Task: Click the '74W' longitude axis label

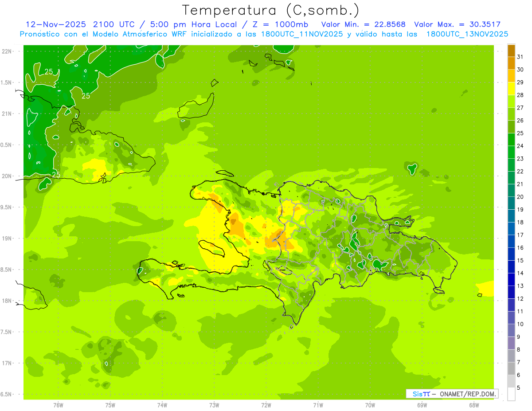Action: (162, 405)
